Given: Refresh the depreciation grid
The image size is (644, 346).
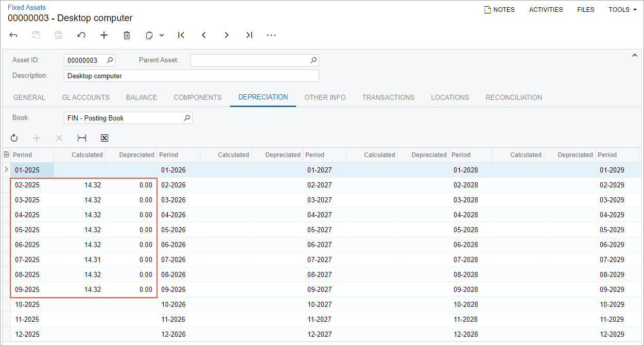Looking at the screenshot, I should (x=14, y=138).
